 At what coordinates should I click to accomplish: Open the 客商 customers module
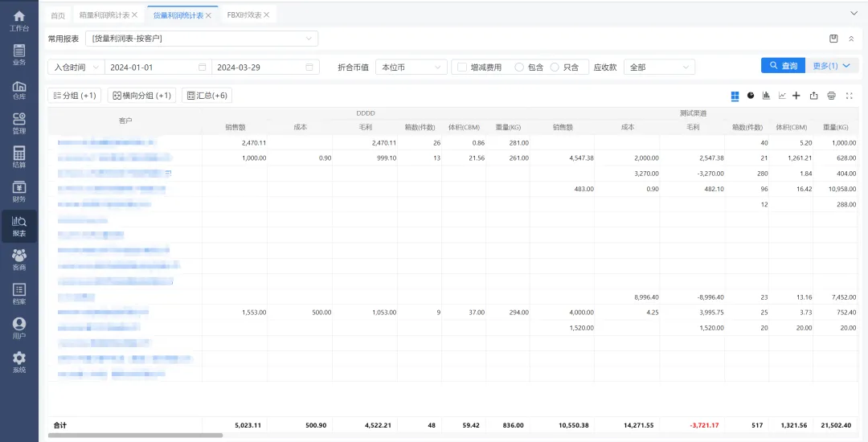coord(18,260)
